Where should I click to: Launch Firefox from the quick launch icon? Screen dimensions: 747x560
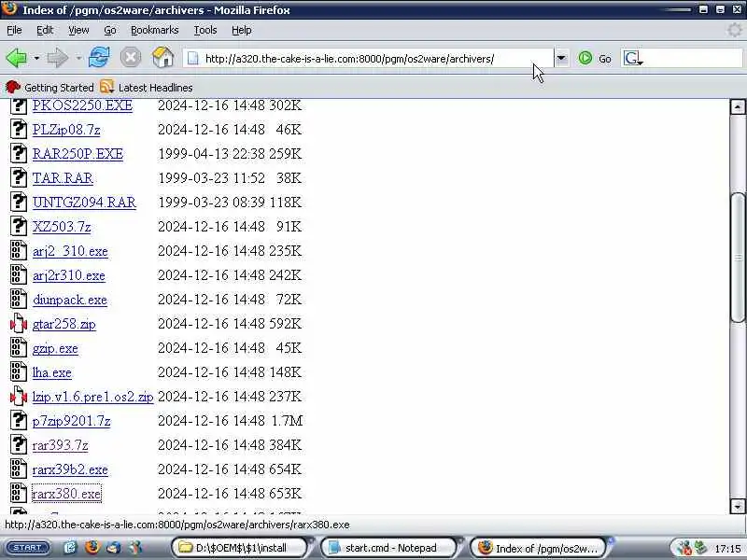tap(92, 548)
